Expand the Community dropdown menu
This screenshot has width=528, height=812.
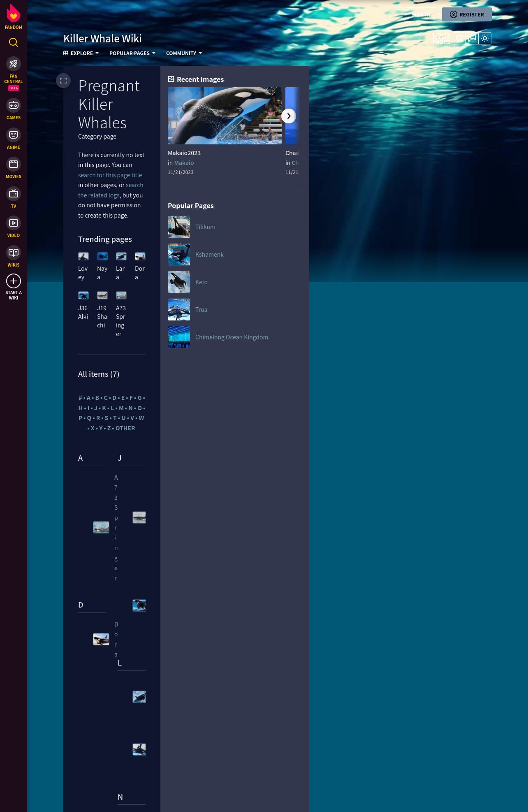pos(184,53)
